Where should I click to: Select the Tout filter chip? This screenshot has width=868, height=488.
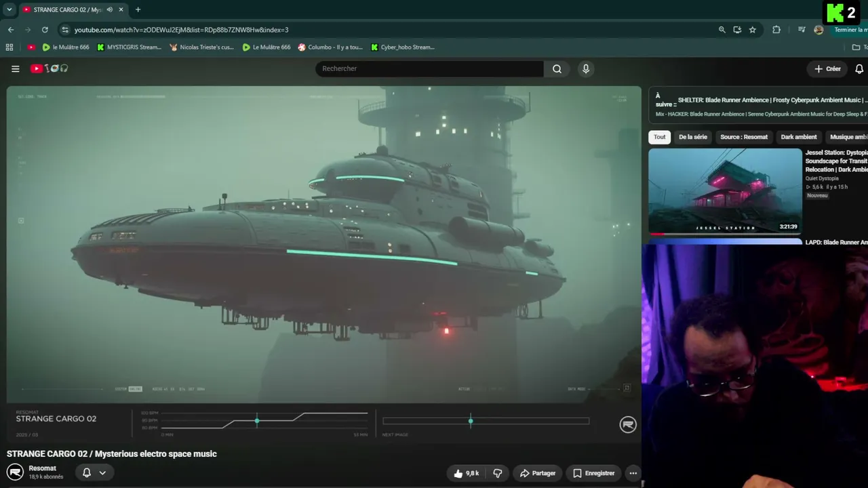coord(660,137)
